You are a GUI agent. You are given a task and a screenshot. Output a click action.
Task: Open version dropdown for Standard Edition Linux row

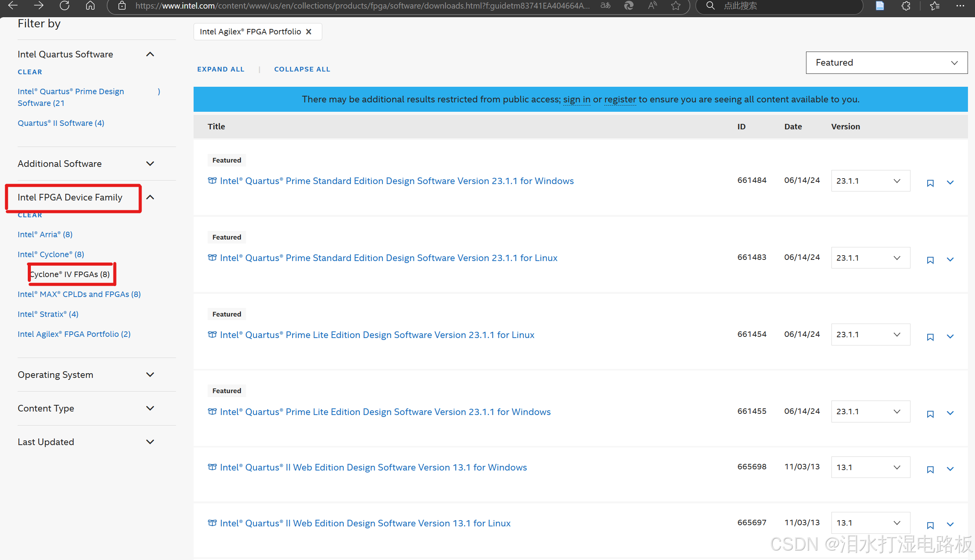coord(870,258)
